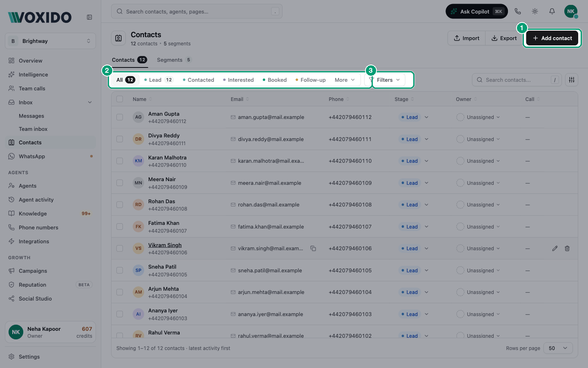Open notifications bell
The height and width of the screenshot is (368, 588).
[x=552, y=11]
